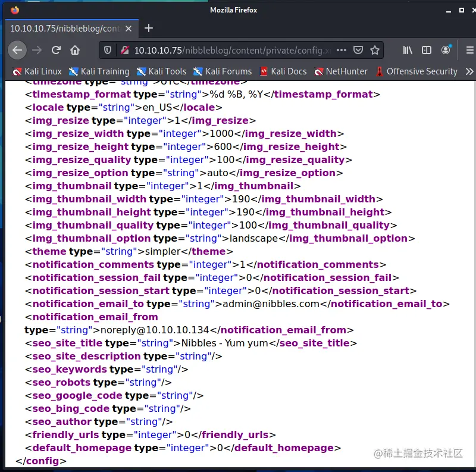The image size is (476, 472).
Task: Minimize the Firefox window
Action: pos(449,10)
